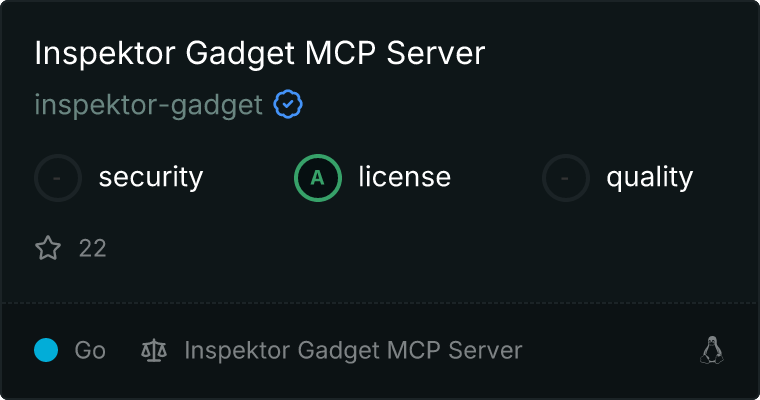Image resolution: width=760 pixels, height=400 pixels.
Task: Click the balance scales license icon
Action: pyautogui.click(x=154, y=351)
